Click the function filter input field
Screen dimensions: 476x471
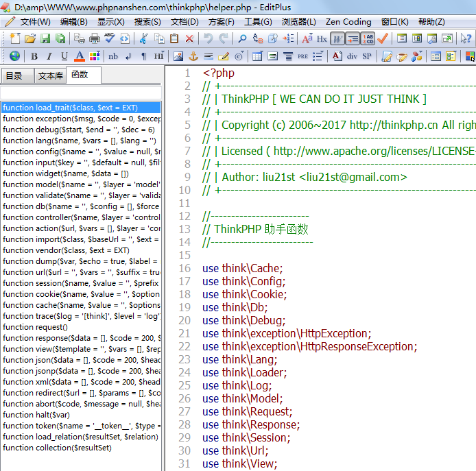(81, 92)
